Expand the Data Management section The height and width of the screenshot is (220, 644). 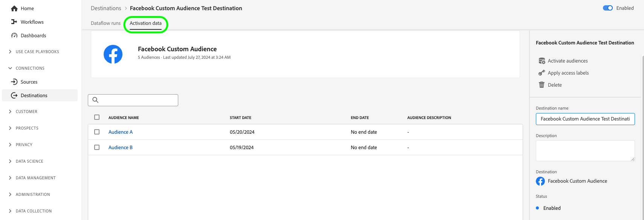[10, 178]
